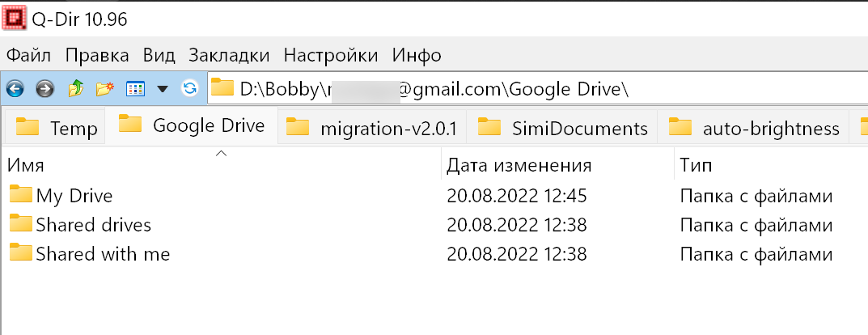
Task: Select the Shared with me folder
Action: click(90, 253)
